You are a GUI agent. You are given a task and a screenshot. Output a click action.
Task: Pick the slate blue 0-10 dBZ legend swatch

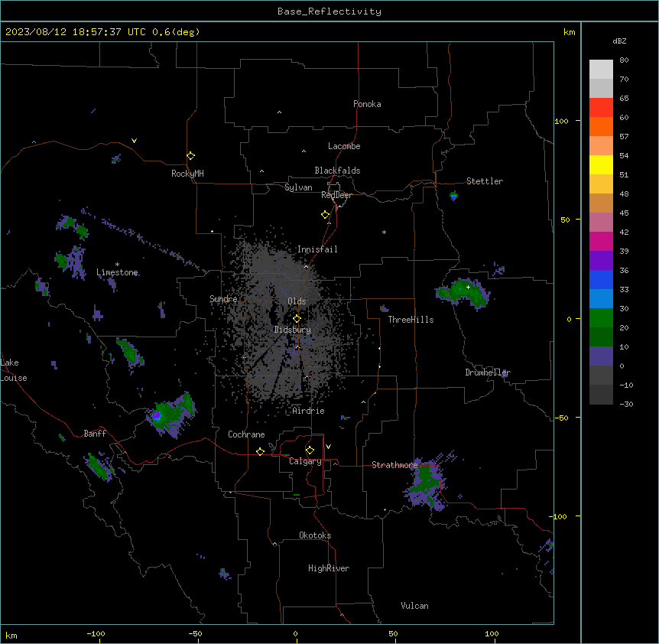coord(601,356)
